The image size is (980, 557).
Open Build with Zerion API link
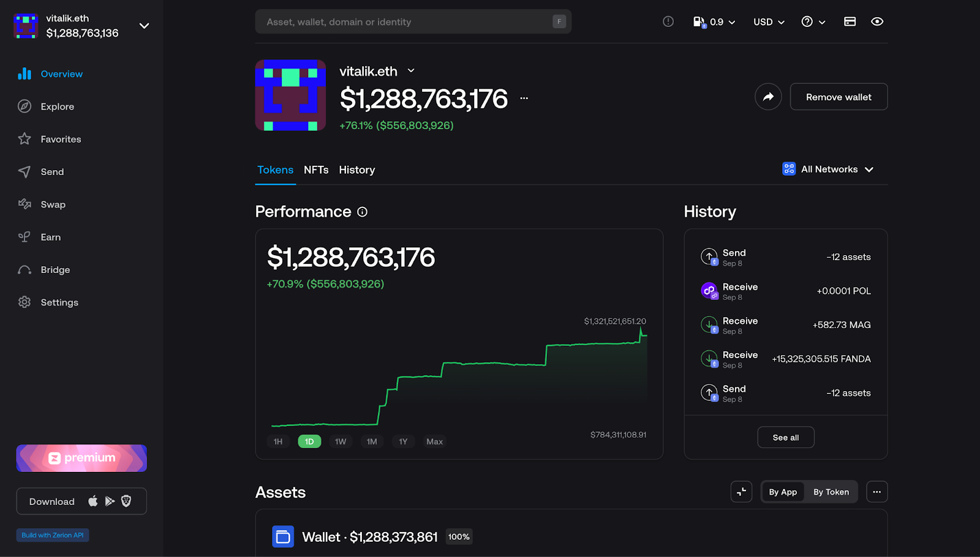[53, 535]
